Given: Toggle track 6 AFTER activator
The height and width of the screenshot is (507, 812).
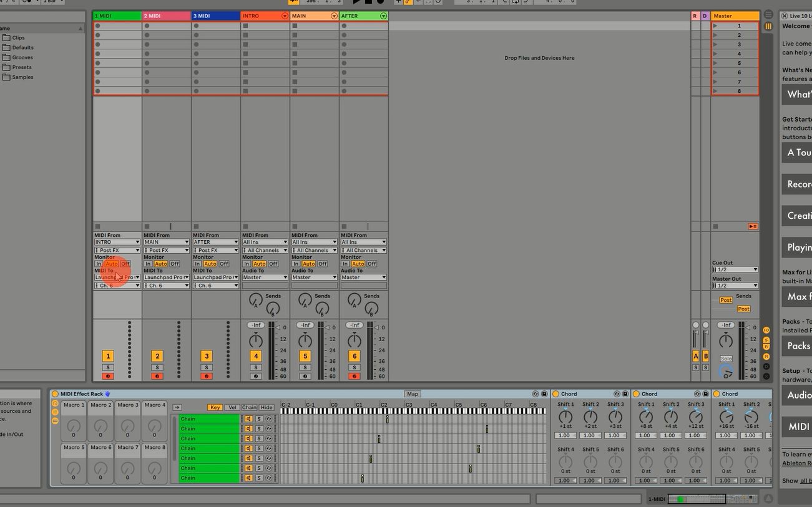Looking at the screenshot, I should pos(355,356).
